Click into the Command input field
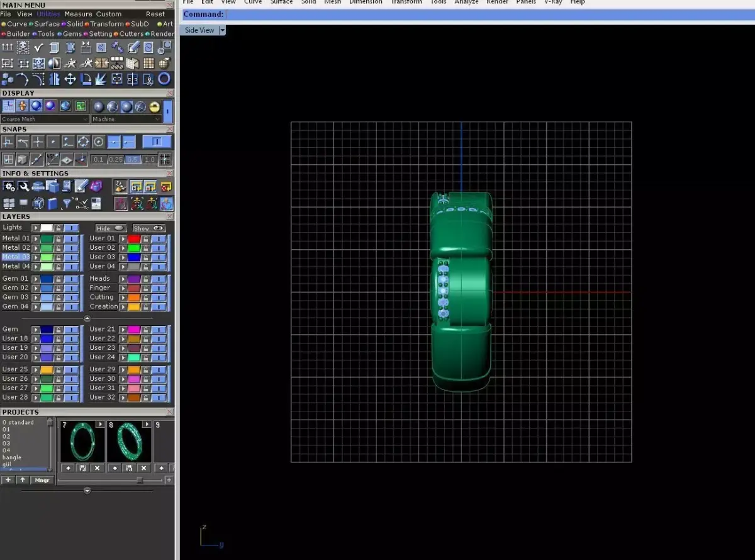The width and height of the screenshot is (755, 560). coord(489,14)
